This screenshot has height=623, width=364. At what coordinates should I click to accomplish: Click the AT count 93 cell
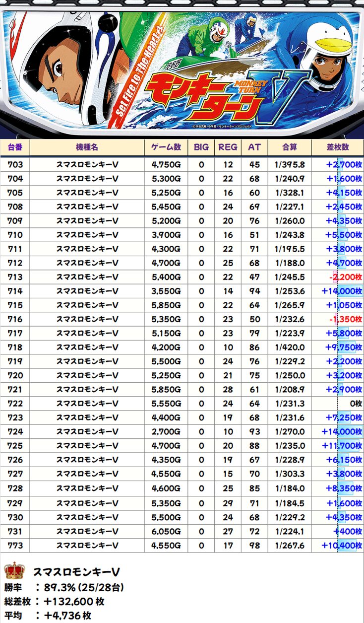(x=254, y=432)
